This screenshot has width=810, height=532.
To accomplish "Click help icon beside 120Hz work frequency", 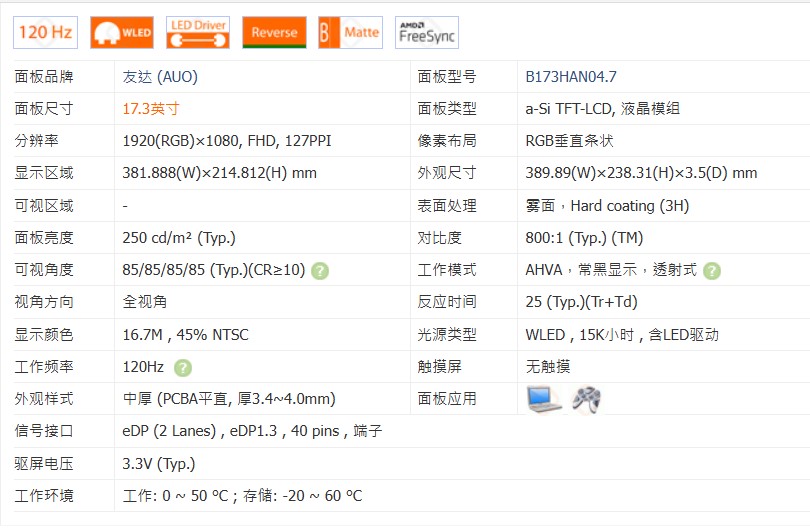I will point(183,367).
